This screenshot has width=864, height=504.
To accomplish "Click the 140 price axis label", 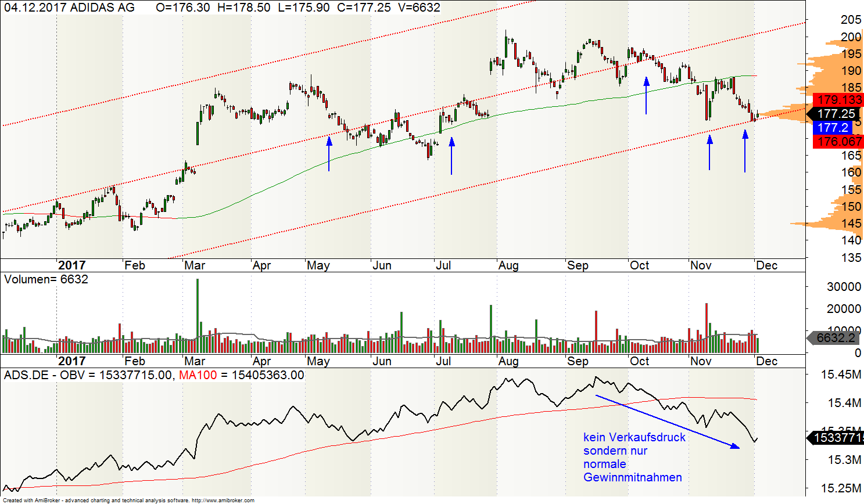I will (851, 240).
